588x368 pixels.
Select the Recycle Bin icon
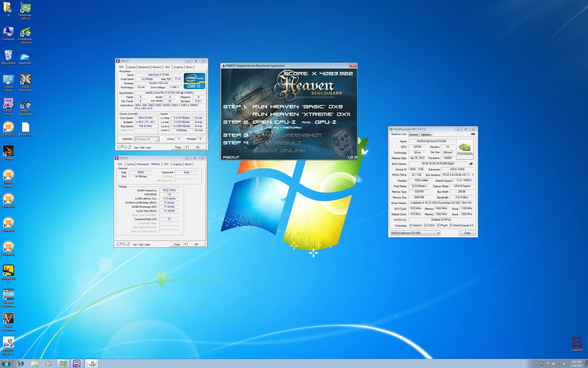pyautogui.click(x=8, y=57)
